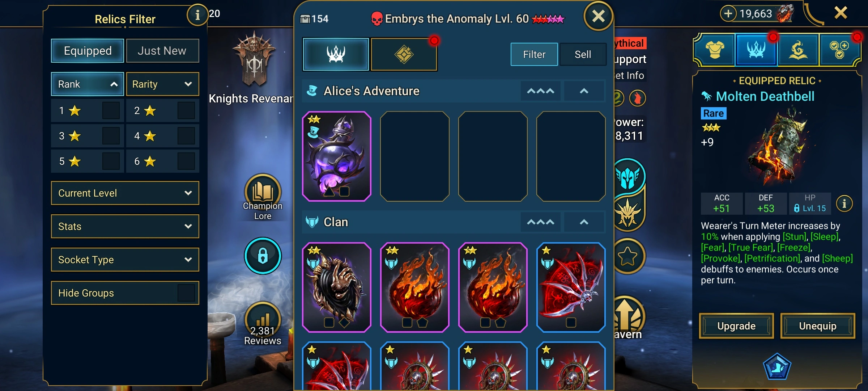Switch to the Just New tab
This screenshot has height=391, width=868.
(x=162, y=51)
